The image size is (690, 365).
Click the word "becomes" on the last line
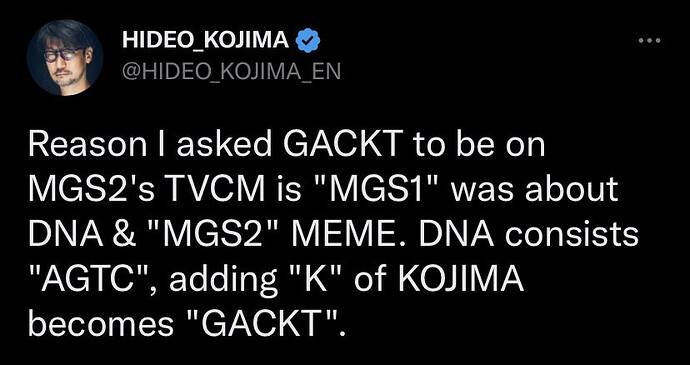click(x=101, y=324)
